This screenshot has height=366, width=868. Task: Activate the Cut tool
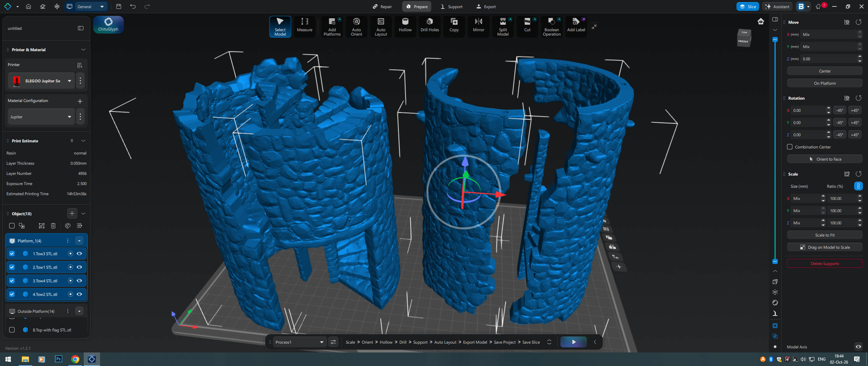[x=527, y=26]
